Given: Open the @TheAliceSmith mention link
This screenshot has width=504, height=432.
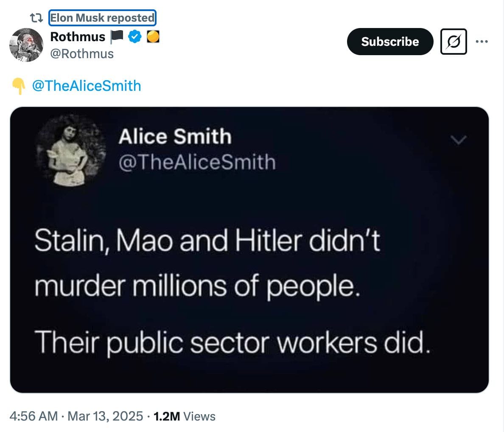Looking at the screenshot, I should pos(87,85).
